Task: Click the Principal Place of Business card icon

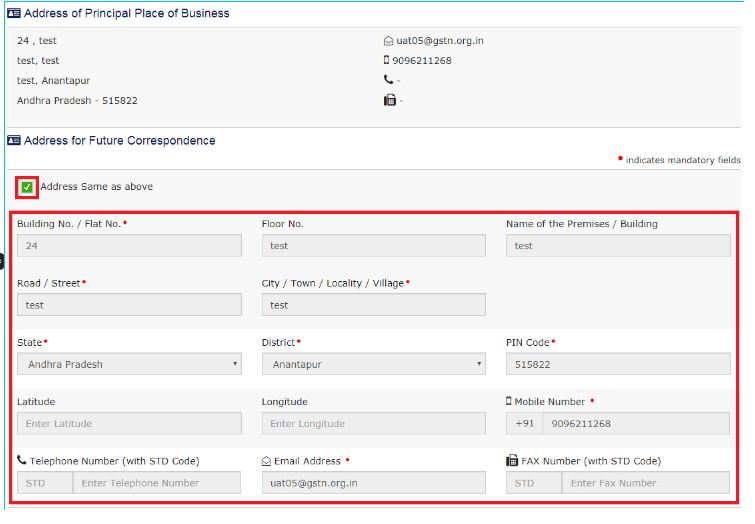Action: pos(13,13)
